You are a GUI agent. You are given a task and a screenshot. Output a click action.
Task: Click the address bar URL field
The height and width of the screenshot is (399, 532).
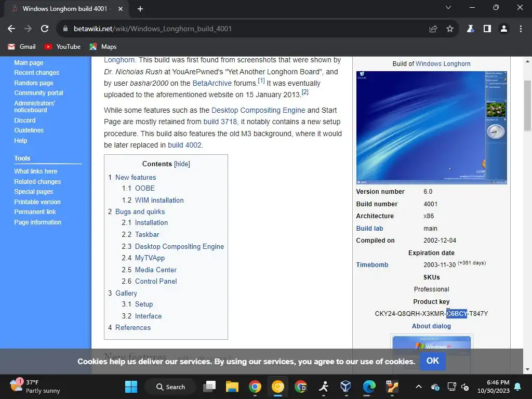click(244, 29)
